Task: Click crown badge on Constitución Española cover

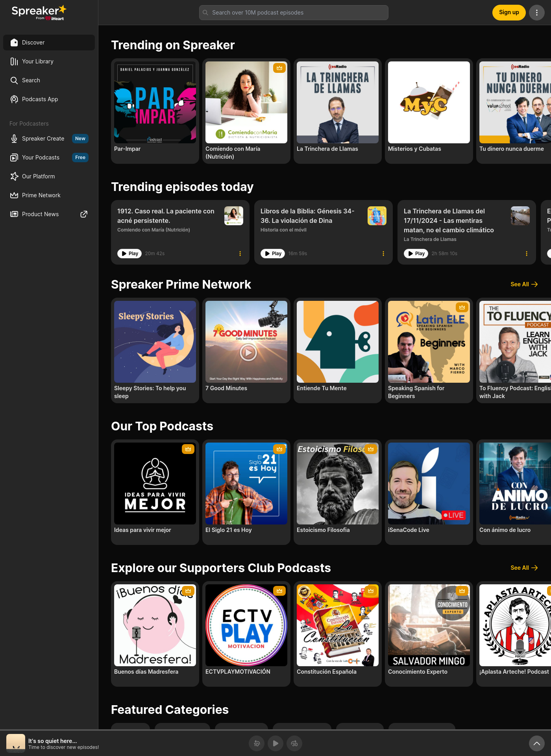Action: (371, 591)
